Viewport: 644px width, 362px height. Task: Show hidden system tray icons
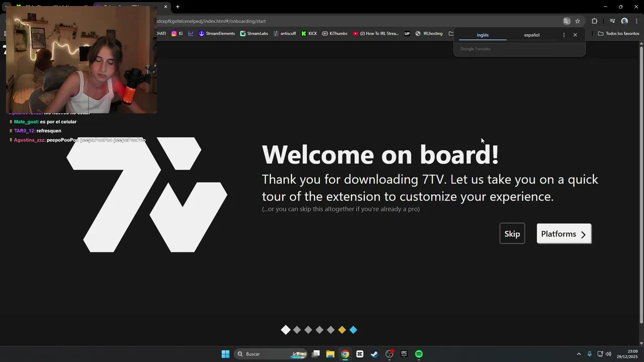click(x=579, y=354)
